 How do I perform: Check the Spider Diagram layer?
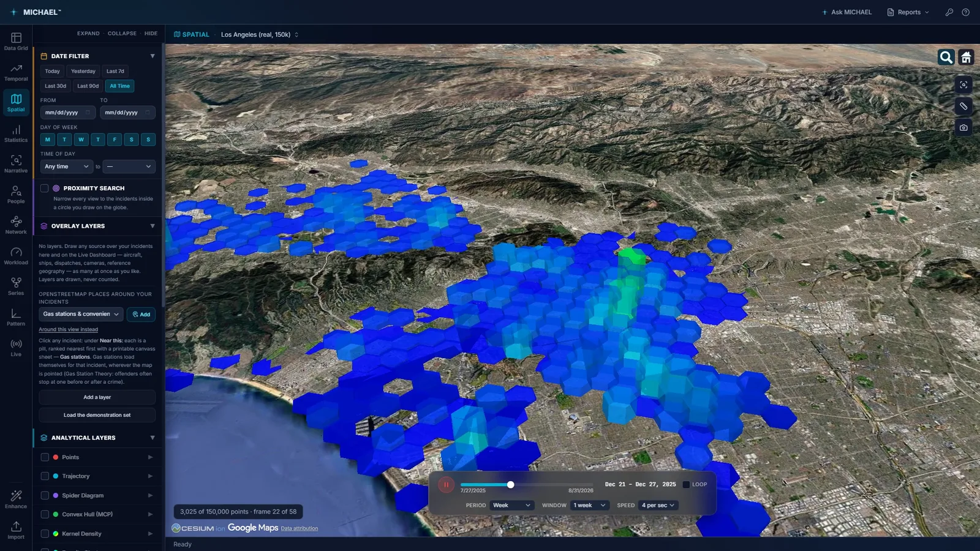point(45,495)
